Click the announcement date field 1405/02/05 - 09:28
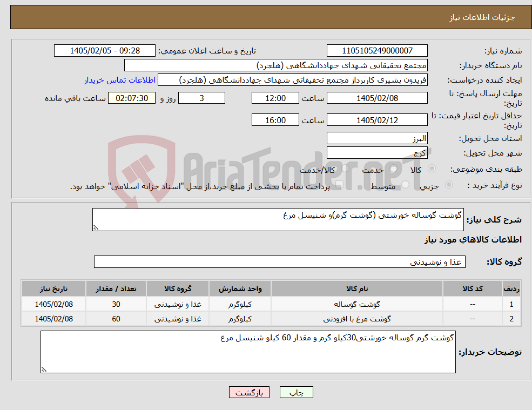This screenshot has width=532, height=410. tap(104, 51)
